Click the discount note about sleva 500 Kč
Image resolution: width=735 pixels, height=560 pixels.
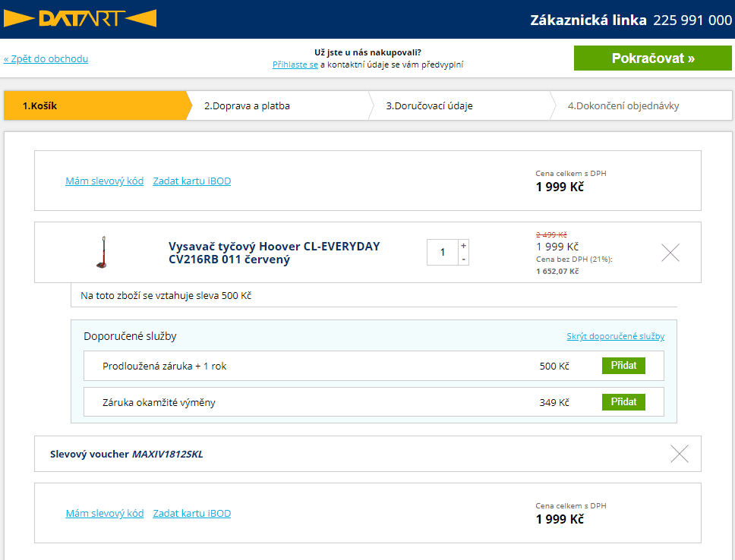(x=166, y=296)
